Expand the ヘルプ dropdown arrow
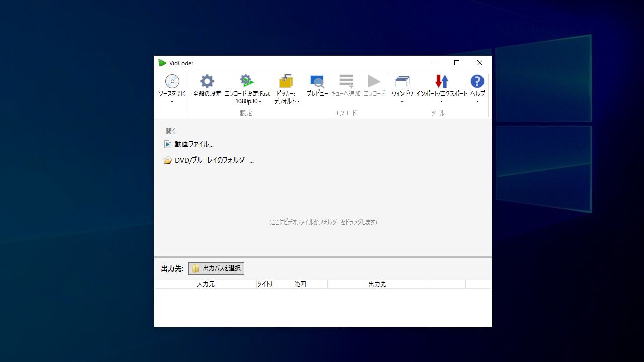 coord(477,102)
